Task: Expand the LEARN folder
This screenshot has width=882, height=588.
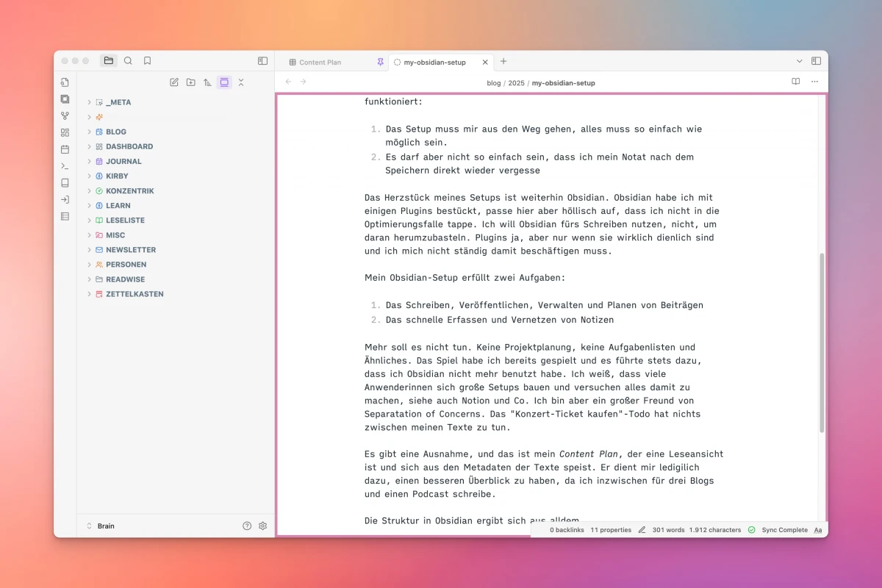Action: coord(90,205)
